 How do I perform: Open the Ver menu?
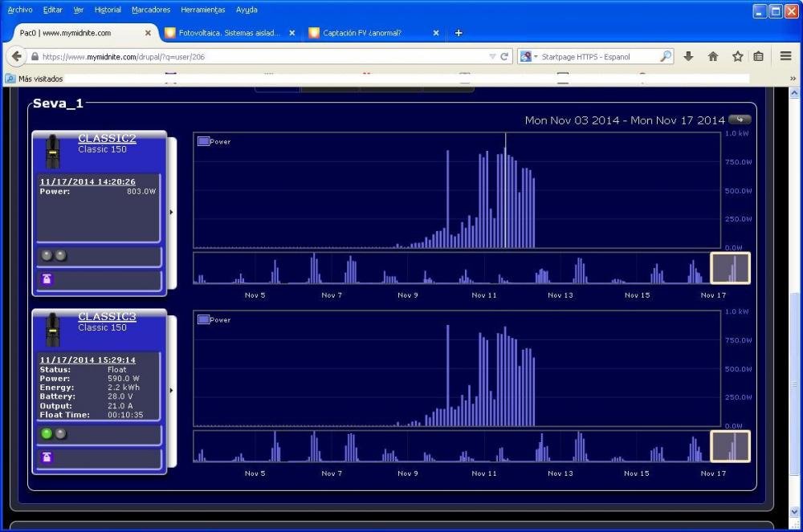[79, 10]
